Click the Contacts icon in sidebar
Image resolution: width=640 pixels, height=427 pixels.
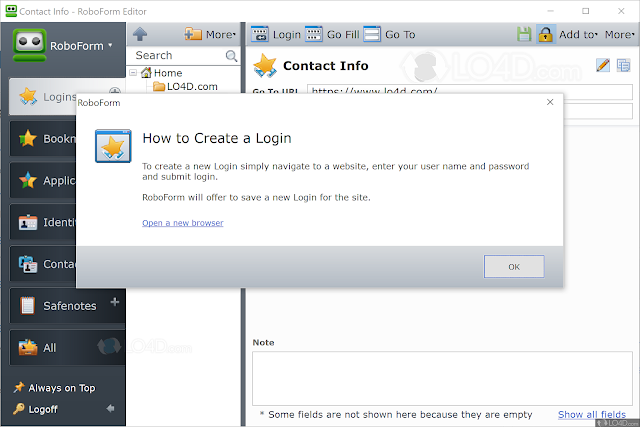(28, 264)
